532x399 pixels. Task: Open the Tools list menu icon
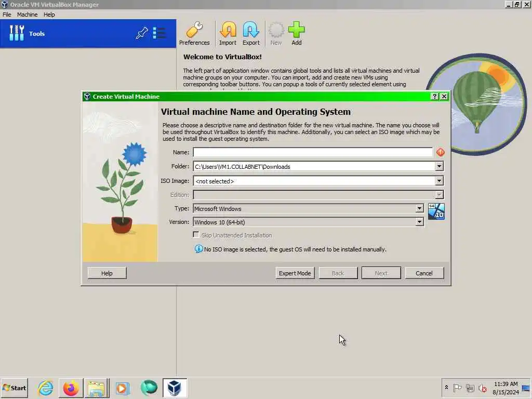(x=159, y=33)
